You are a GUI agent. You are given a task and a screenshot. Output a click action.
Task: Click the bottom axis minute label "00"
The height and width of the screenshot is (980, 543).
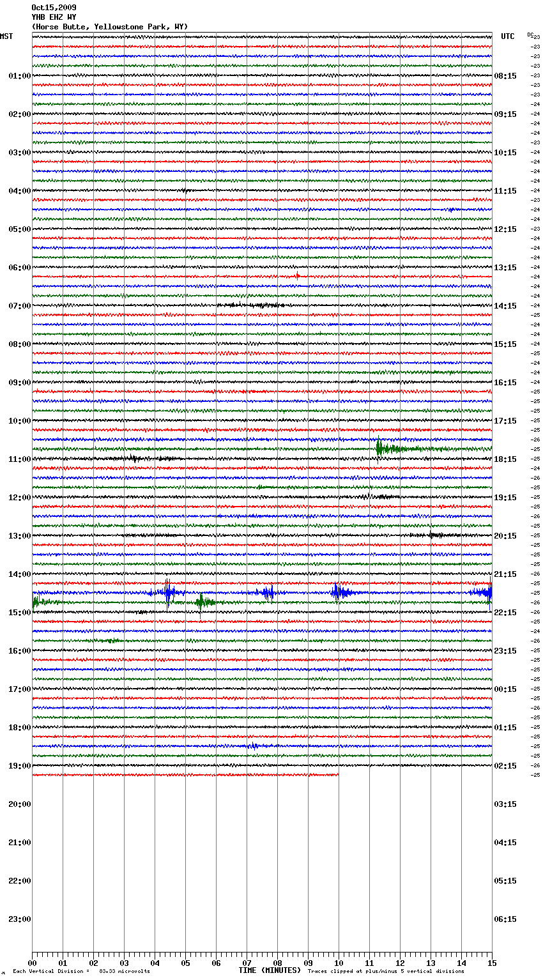pos(32,963)
